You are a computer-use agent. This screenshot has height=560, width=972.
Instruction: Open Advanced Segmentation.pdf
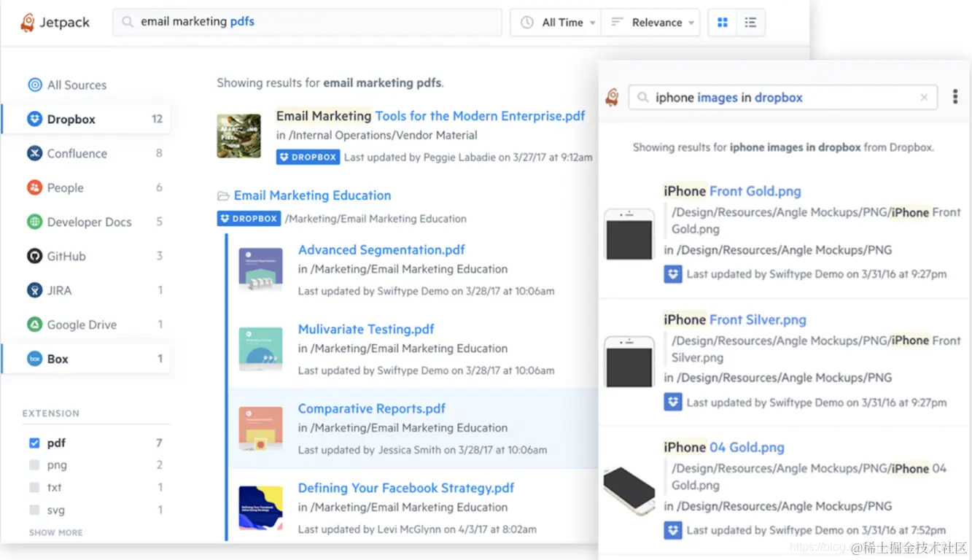[x=381, y=249]
